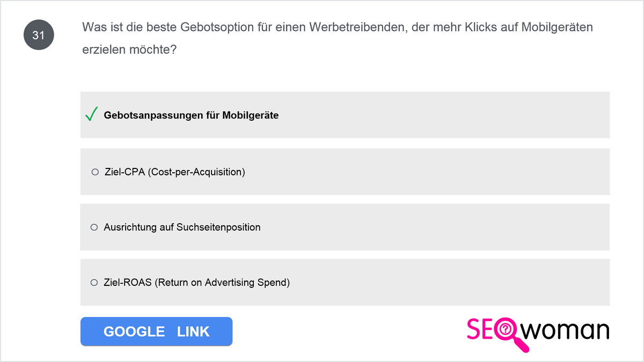Click the Ziel-ROAS (Return on Advertising Spend) text
Viewport: 644px width, 362px height.
[196, 283]
